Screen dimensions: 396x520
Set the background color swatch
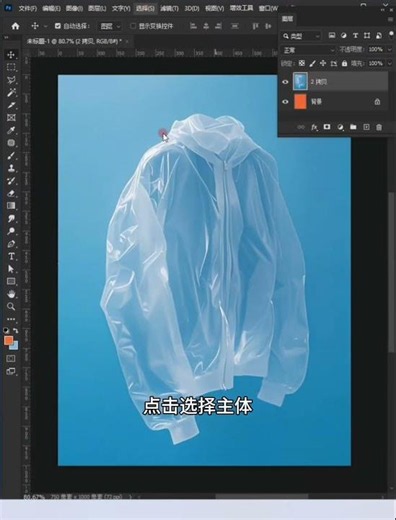coord(15,346)
